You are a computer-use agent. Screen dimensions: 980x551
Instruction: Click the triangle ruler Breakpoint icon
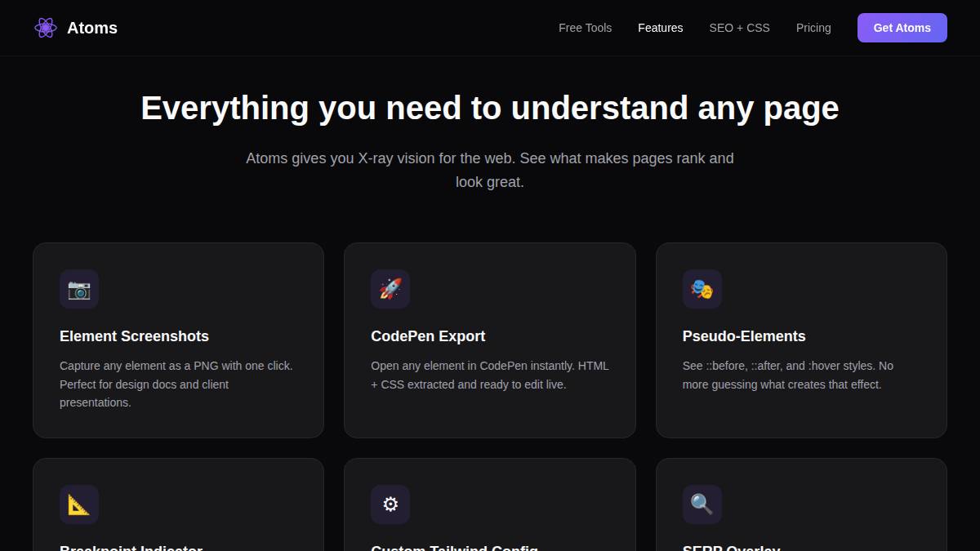79,504
